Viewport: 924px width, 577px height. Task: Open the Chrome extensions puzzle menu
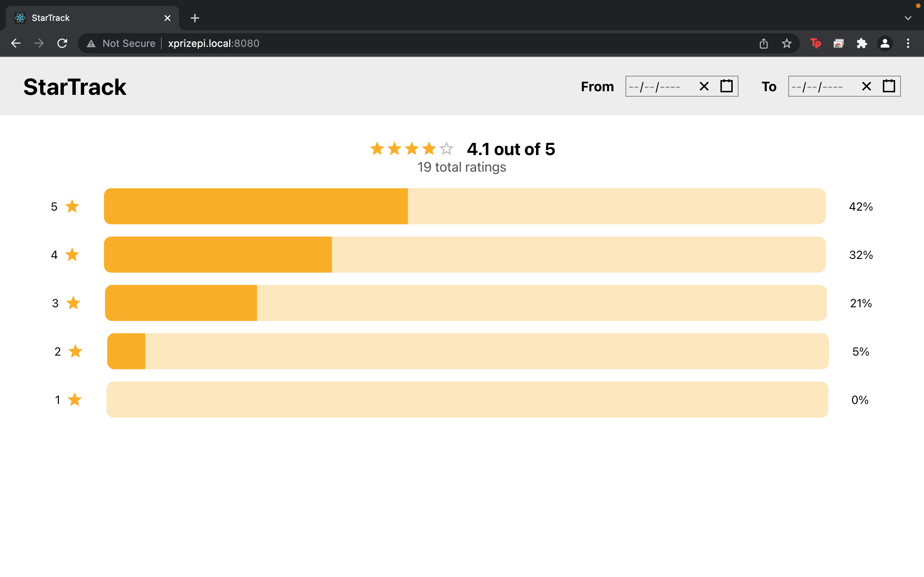(x=862, y=44)
